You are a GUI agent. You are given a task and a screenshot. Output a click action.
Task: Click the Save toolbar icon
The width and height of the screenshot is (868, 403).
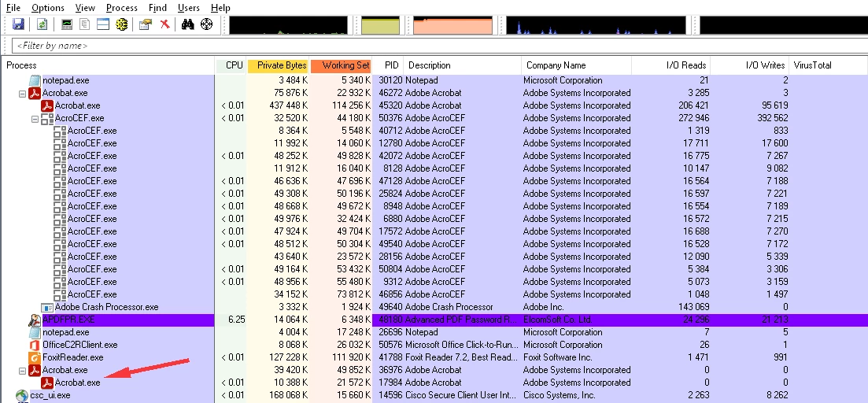tap(18, 24)
